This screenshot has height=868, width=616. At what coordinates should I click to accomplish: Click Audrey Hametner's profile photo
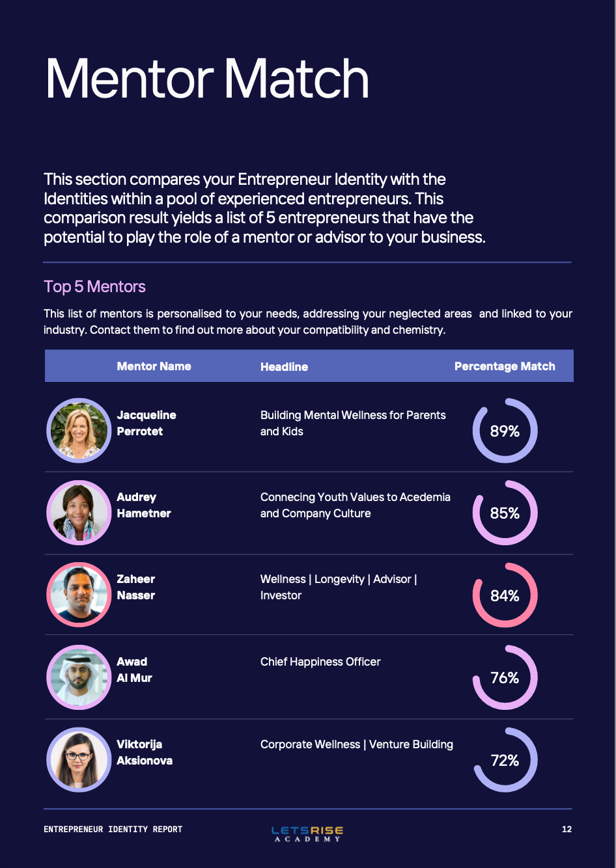pos(79,513)
